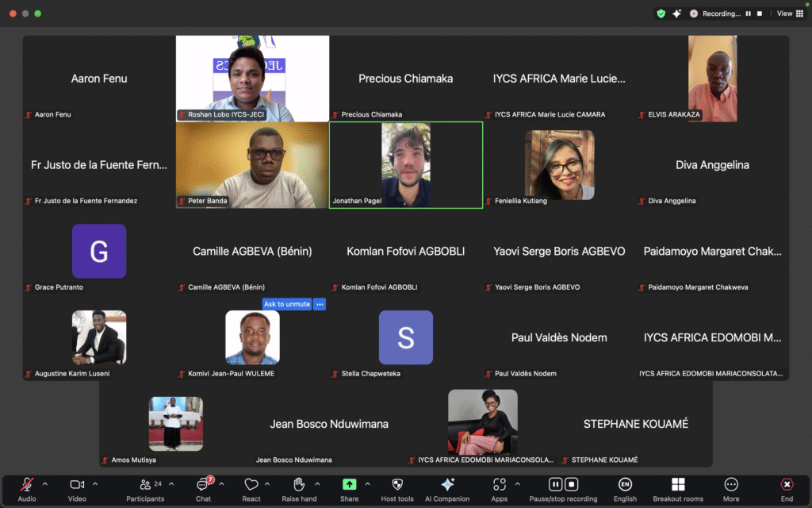The width and height of the screenshot is (812, 508).
Task: Click Augustine Karim Luseni's profile photo
Action: (x=99, y=337)
